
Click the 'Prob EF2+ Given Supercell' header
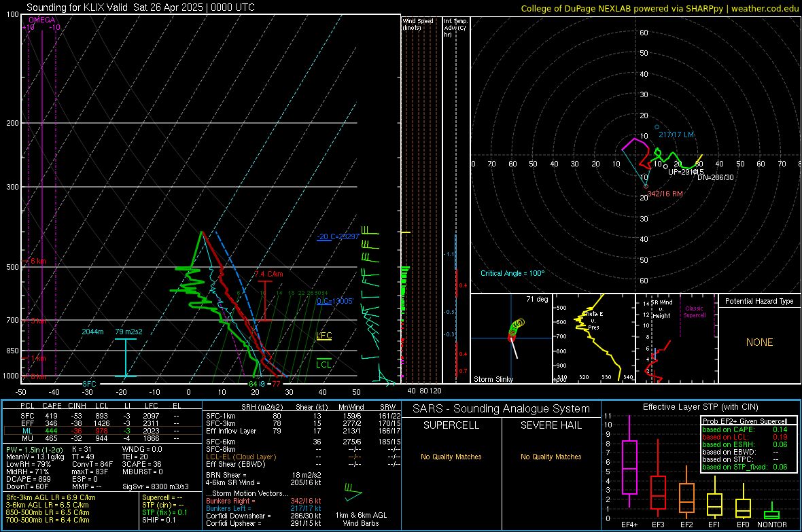click(745, 421)
